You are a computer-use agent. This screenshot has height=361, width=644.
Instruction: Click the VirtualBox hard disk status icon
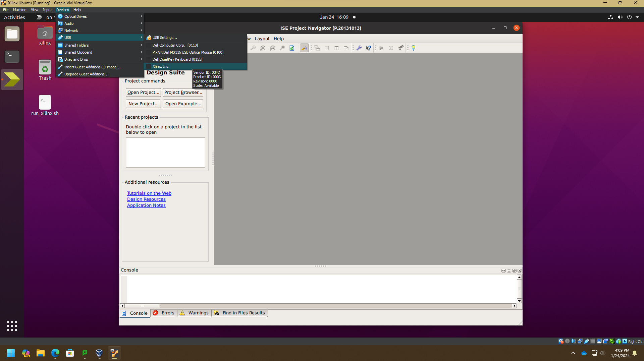561,341
